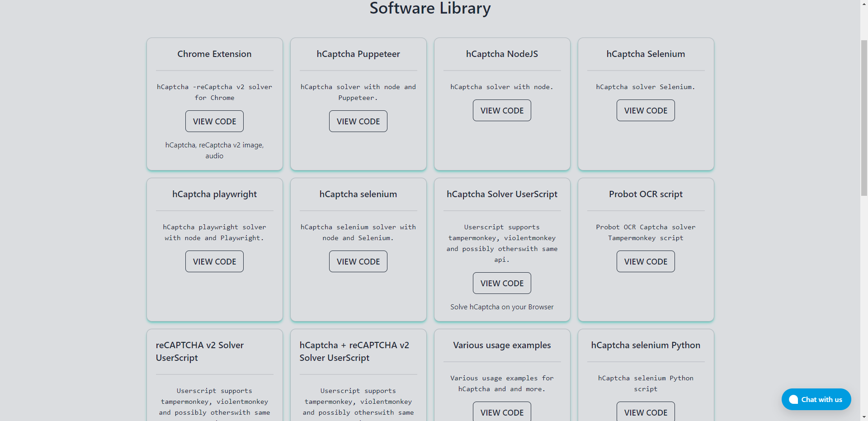Click the hCaptcha Selenium card title

click(646, 54)
